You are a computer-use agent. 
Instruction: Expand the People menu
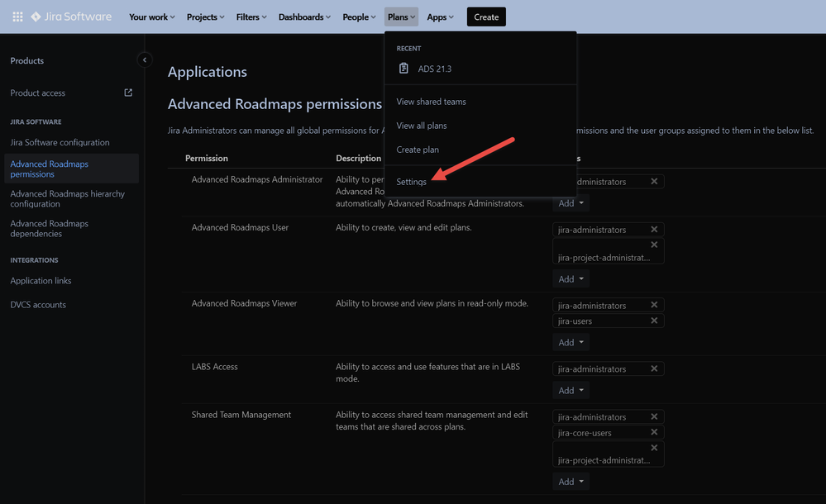tap(359, 17)
